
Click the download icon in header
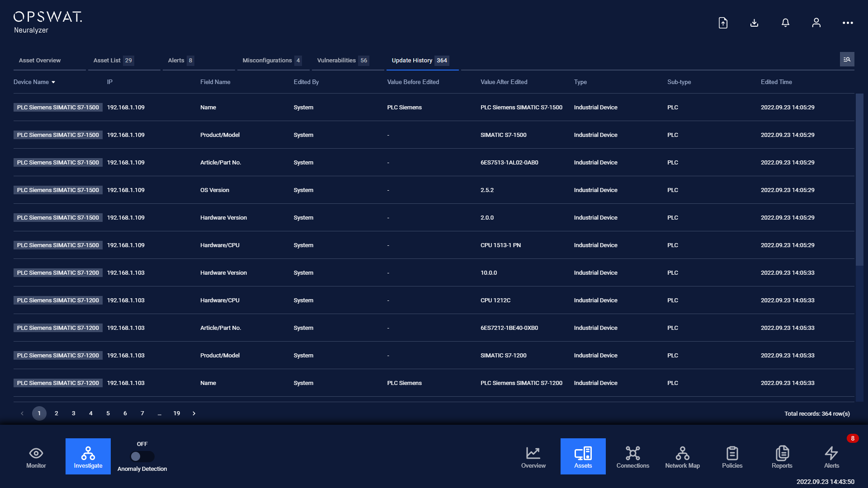[x=754, y=23]
